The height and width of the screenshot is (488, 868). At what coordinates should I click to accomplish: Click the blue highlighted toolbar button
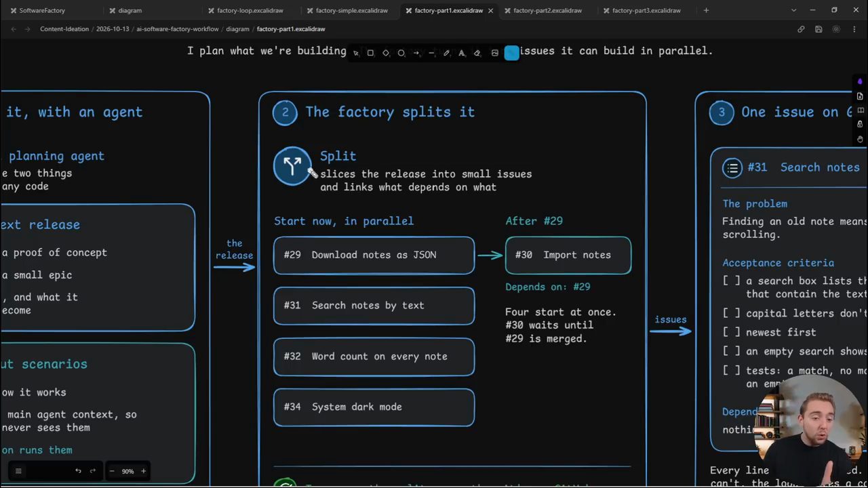point(512,53)
